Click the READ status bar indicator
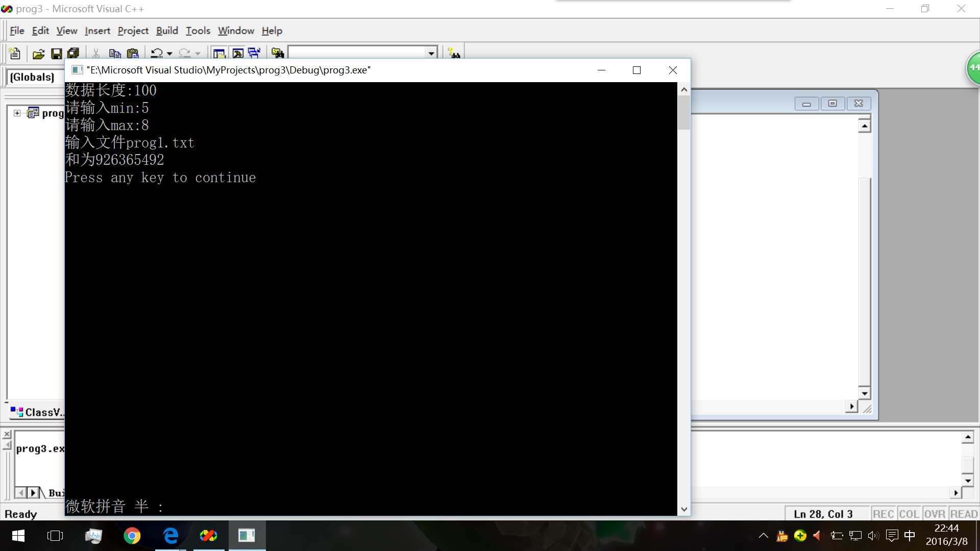The height and width of the screenshot is (551, 980). tap(964, 514)
